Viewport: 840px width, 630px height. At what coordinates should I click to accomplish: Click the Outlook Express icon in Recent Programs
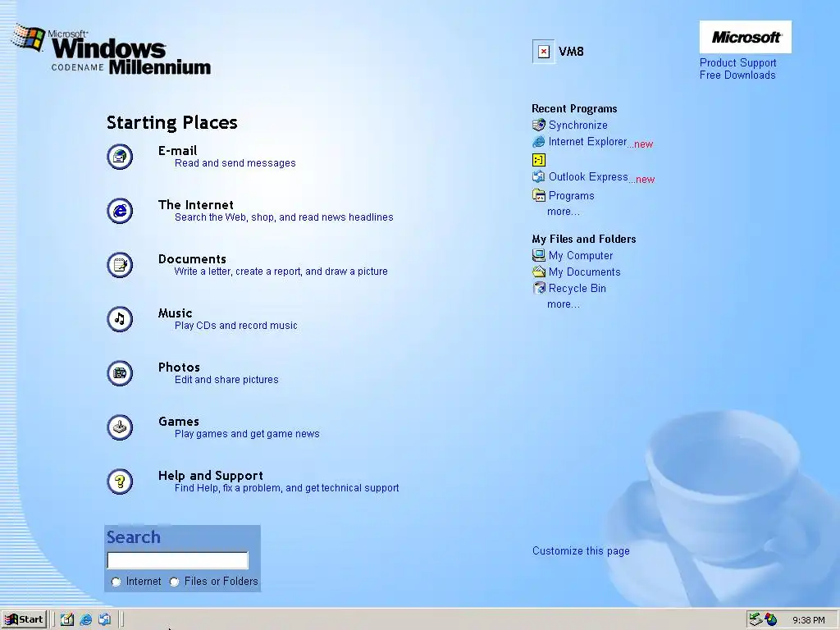click(x=538, y=176)
